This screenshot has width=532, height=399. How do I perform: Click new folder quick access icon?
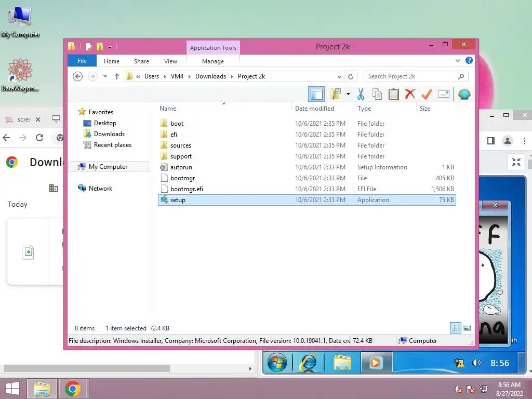(100, 46)
